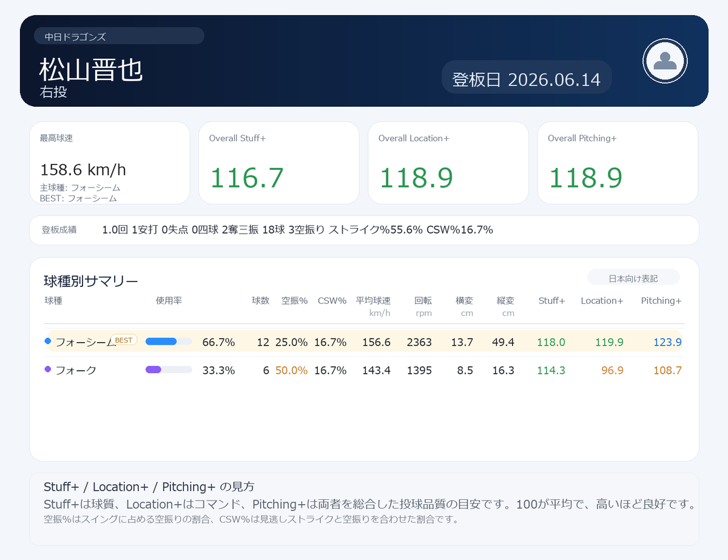
Task: Click the 25.0% whiff value
Action: [292, 342]
